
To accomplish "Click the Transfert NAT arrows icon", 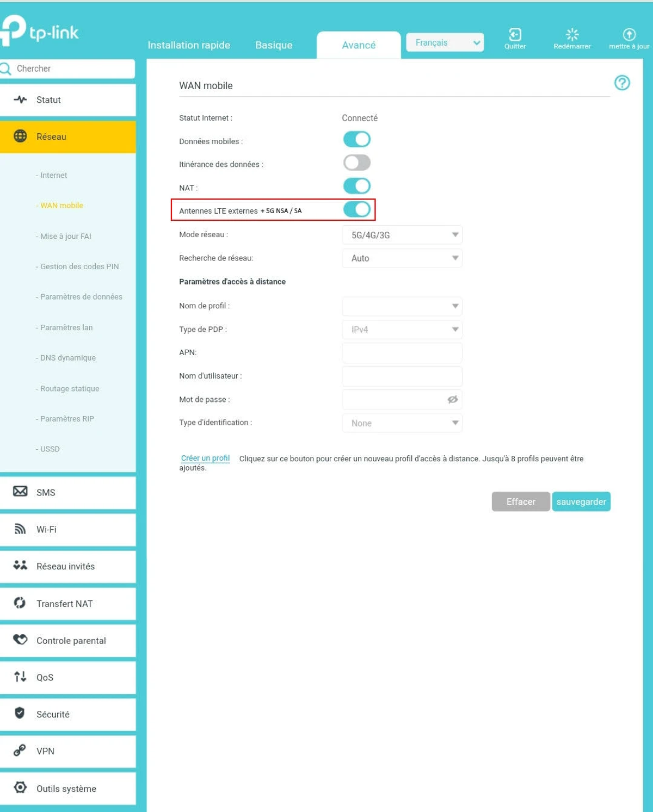I will click(20, 603).
